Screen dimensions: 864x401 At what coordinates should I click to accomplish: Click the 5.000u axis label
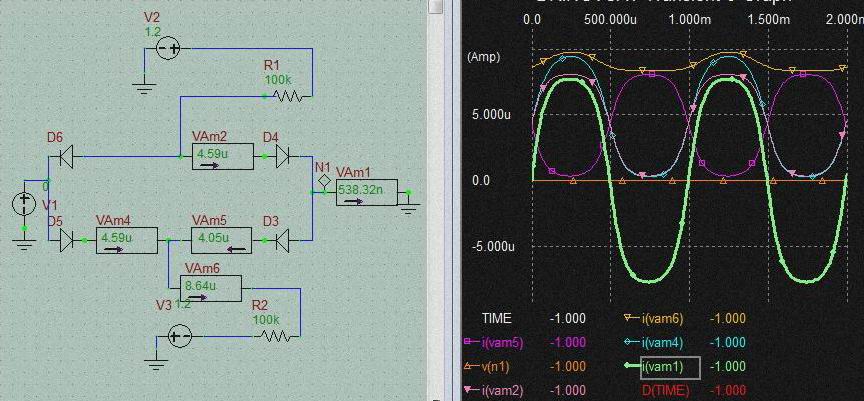pyautogui.click(x=493, y=116)
